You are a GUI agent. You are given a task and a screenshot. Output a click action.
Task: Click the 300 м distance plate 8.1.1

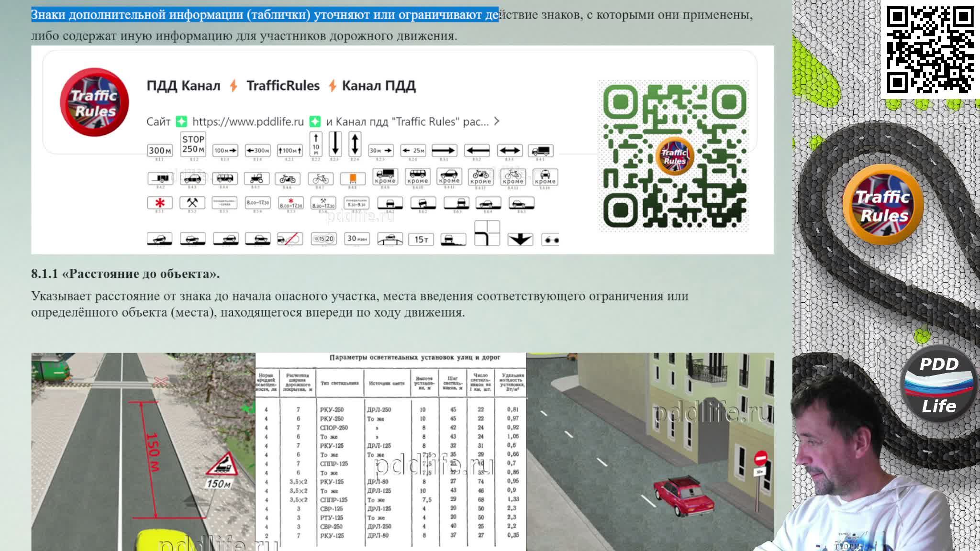[x=159, y=151]
